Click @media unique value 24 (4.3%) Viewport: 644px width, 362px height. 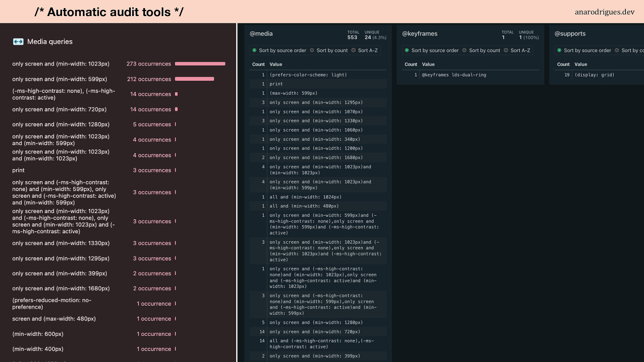(376, 37)
